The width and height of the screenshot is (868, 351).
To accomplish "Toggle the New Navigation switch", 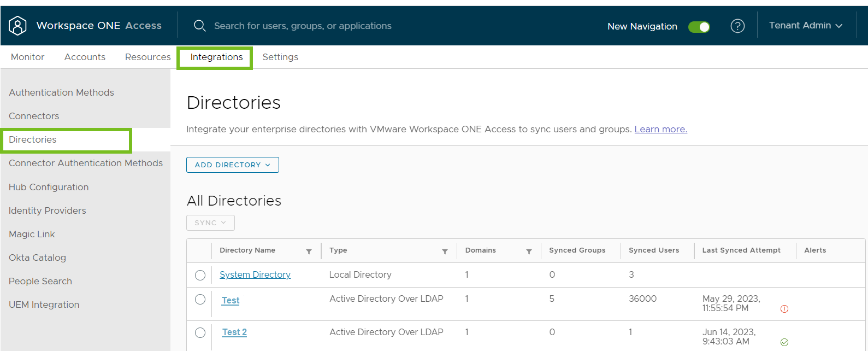I will 699,27.
